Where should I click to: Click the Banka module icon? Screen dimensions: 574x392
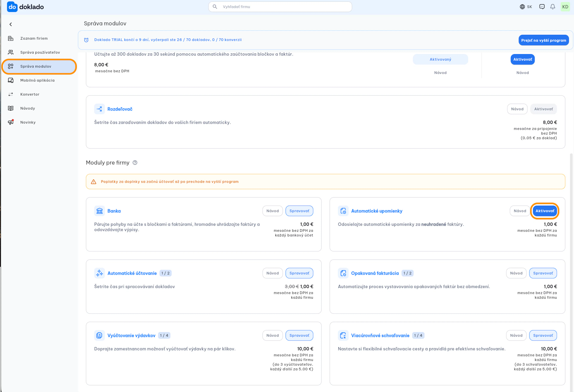click(99, 211)
